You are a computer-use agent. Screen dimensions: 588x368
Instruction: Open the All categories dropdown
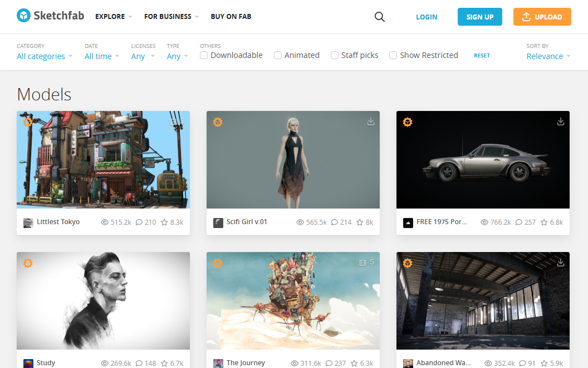[x=45, y=56]
